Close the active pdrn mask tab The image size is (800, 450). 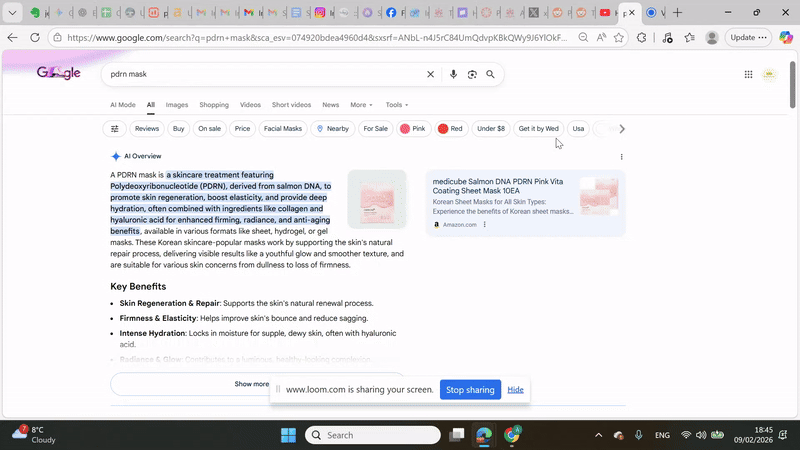pyautogui.click(x=632, y=13)
